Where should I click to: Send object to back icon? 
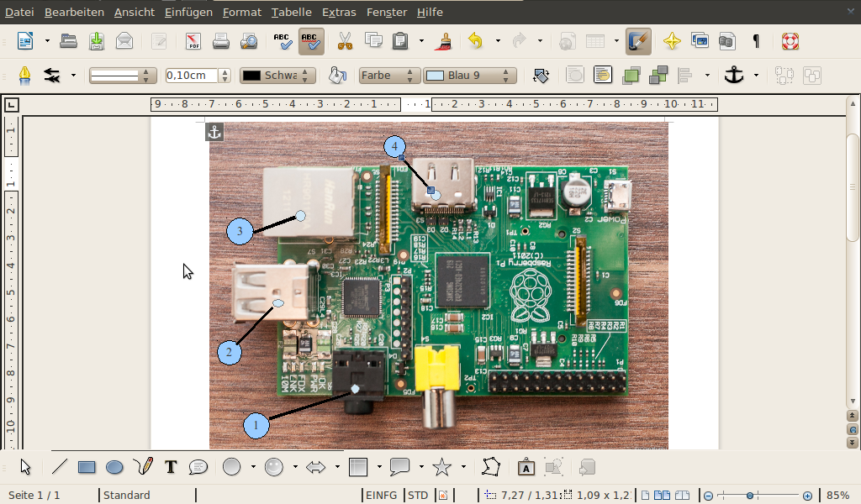click(x=658, y=75)
